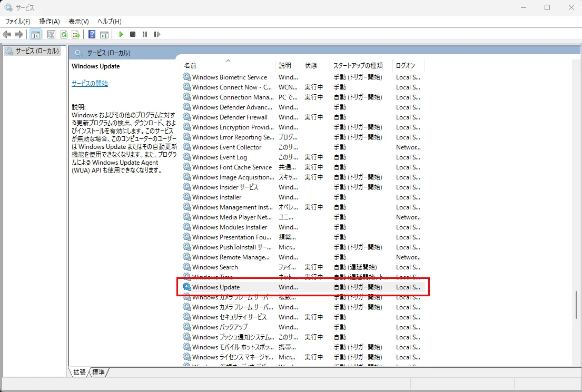Click gear icon of Windows Installer
The image size is (582, 392).
tap(186, 197)
